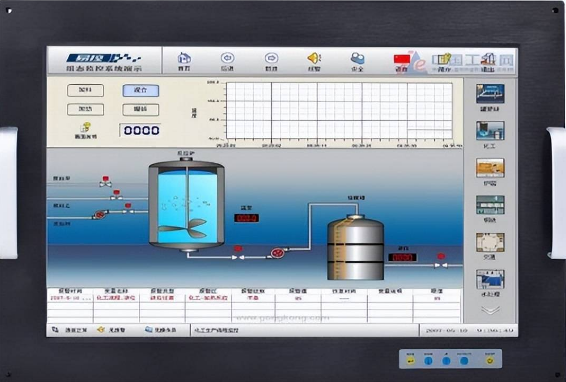Open alarms using the yellow horn icon
The image size is (566, 382).
coord(314,58)
